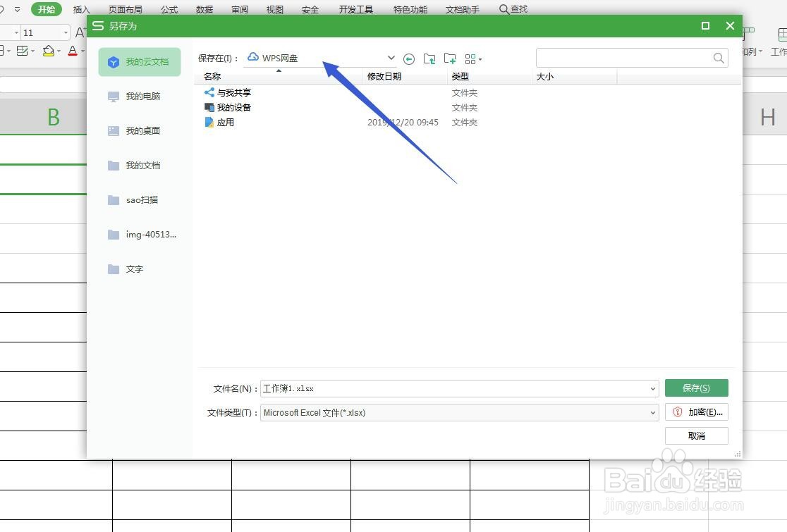This screenshot has height=532, width=787.
Task: Sort by 大小 column header
Action: coord(574,77)
